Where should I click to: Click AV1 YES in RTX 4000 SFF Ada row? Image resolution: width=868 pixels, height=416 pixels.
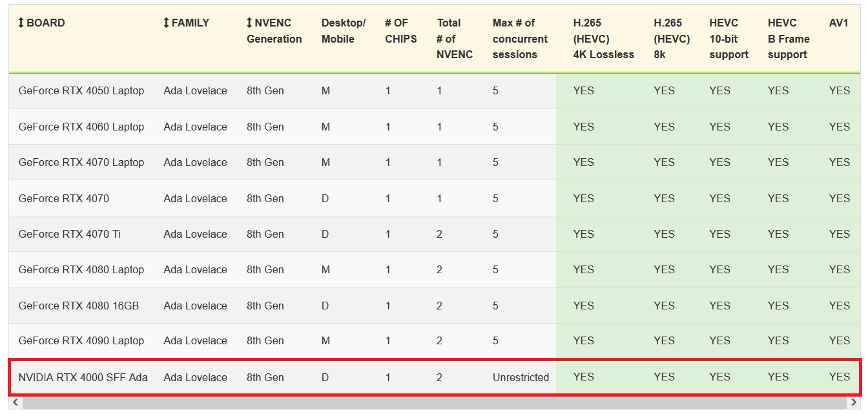pyautogui.click(x=840, y=378)
